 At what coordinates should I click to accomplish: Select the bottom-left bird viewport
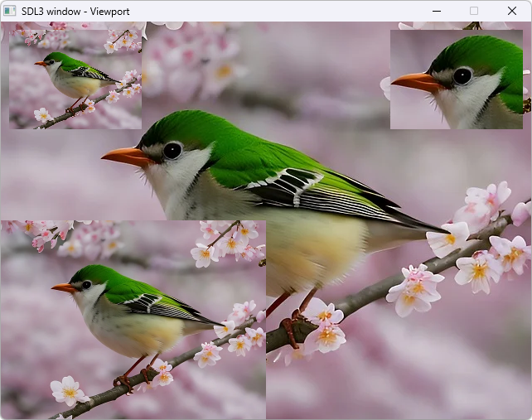[133, 320]
